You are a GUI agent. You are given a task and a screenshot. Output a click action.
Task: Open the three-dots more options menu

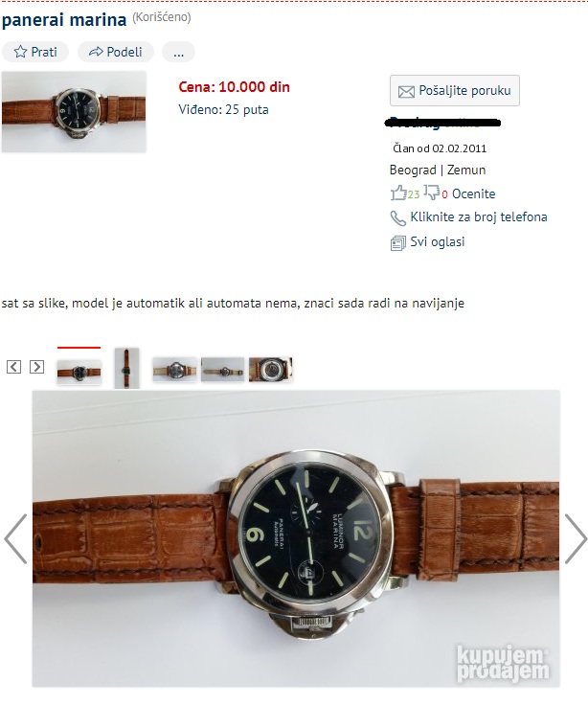tap(178, 52)
